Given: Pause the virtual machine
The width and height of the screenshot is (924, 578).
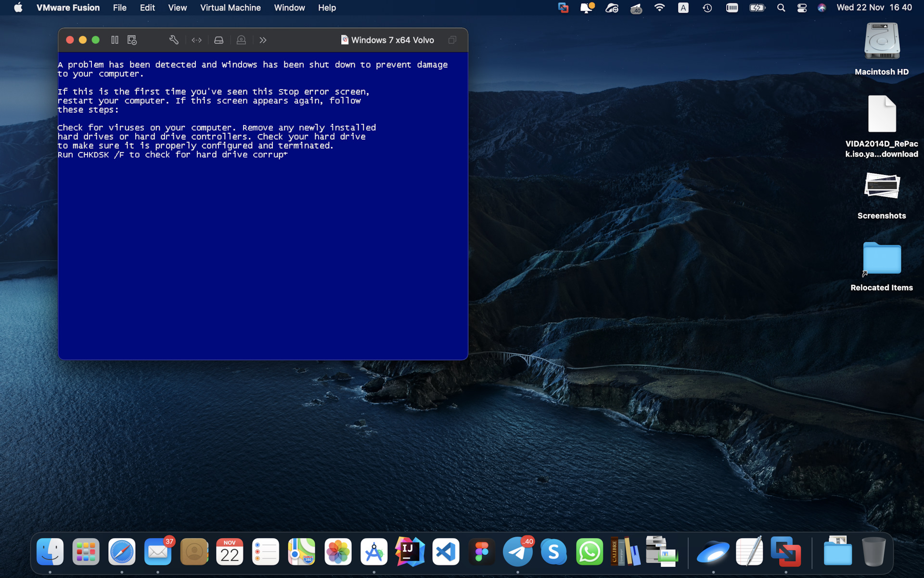Looking at the screenshot, I should tap(115, 40).
